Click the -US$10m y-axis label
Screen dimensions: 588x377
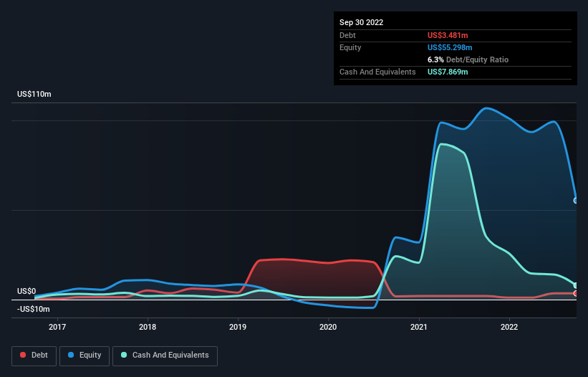(34, 309)
